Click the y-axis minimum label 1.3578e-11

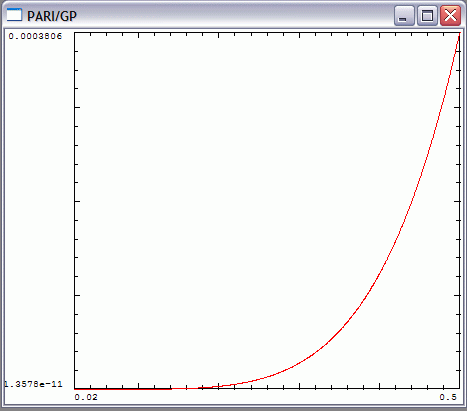33,384
